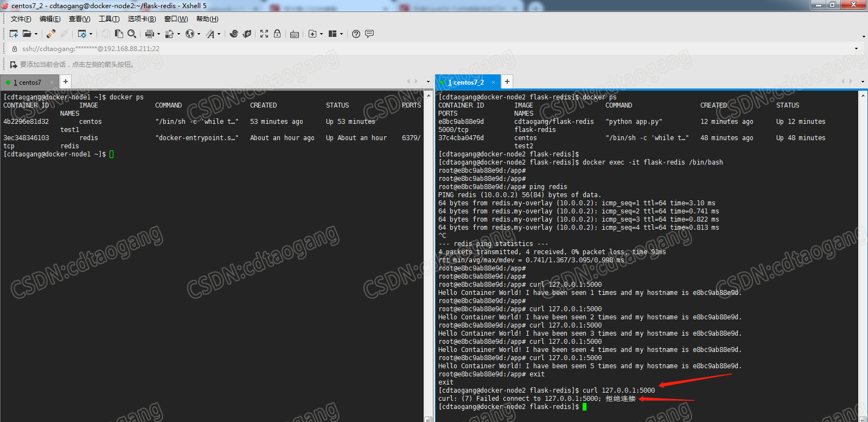The image size is (868, 422).
Task: Click the Font icon
Action: (x=210, y=34)
